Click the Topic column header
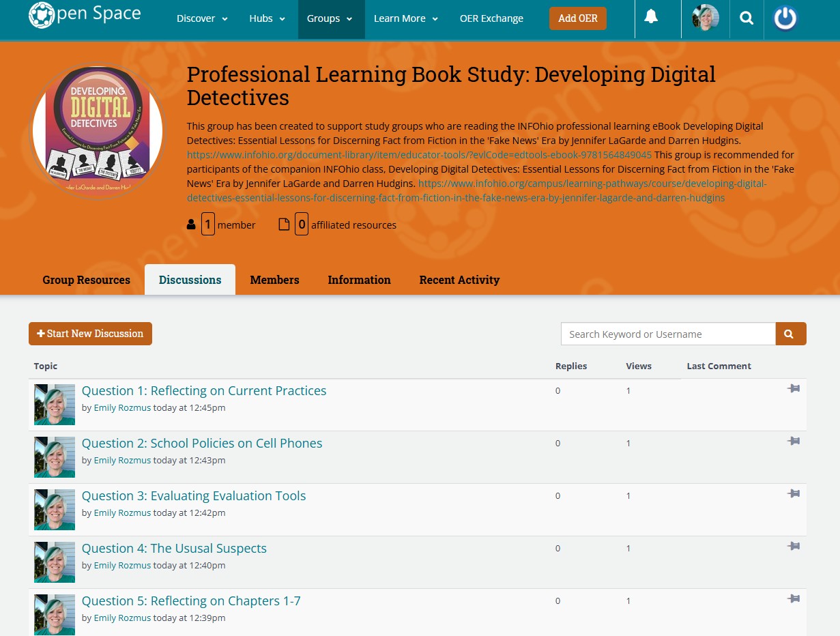This screenshot has width=840, height=636. click(x=46, y=366)
